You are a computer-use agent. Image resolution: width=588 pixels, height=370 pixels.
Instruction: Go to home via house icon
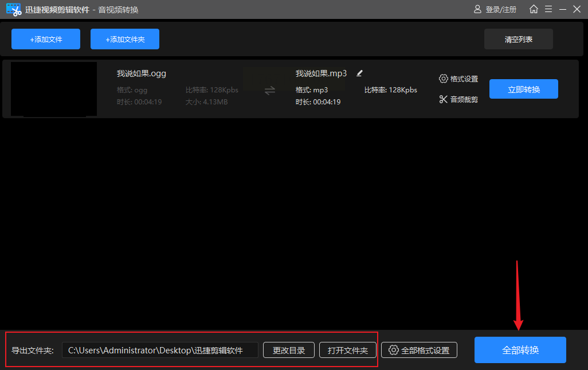tap(534, 9)
